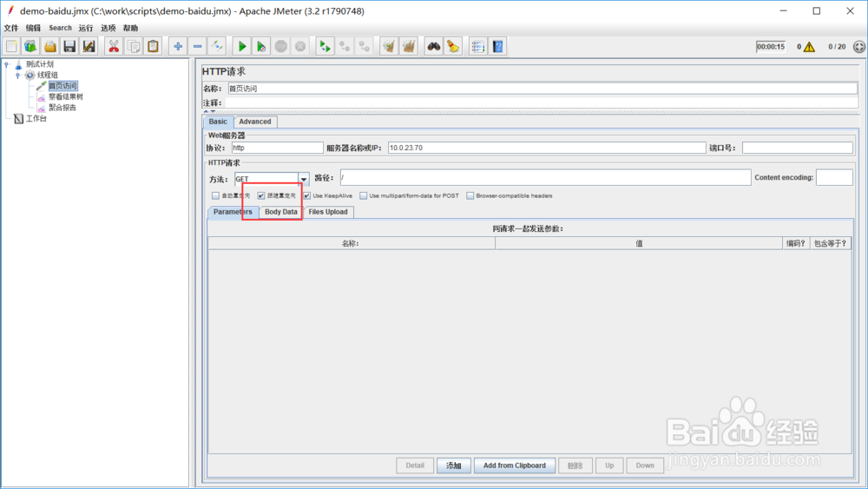Enable Use multipart/form-data for POST
This screenshot has width=868, height=489.
[363, 195]
